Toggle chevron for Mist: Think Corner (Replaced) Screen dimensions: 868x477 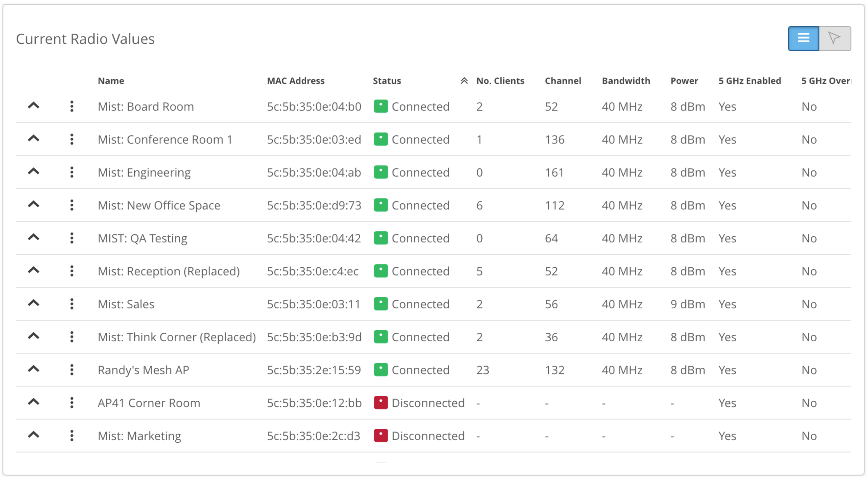click(33, 336)
